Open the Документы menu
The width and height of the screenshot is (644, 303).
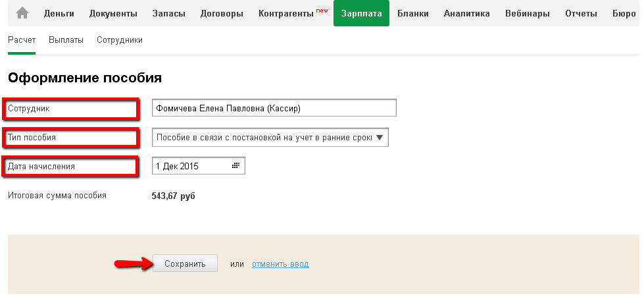coord(113,14)
